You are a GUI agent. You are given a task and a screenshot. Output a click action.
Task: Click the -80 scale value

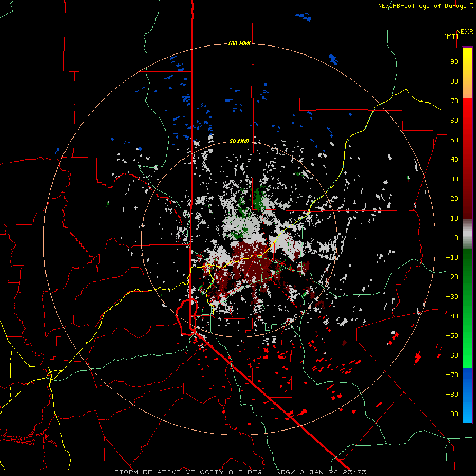click(452, 395)
